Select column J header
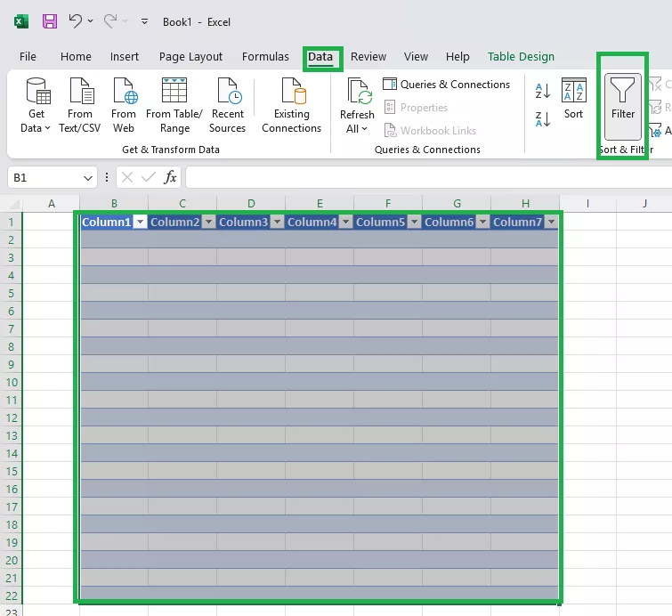 (644, 204)
